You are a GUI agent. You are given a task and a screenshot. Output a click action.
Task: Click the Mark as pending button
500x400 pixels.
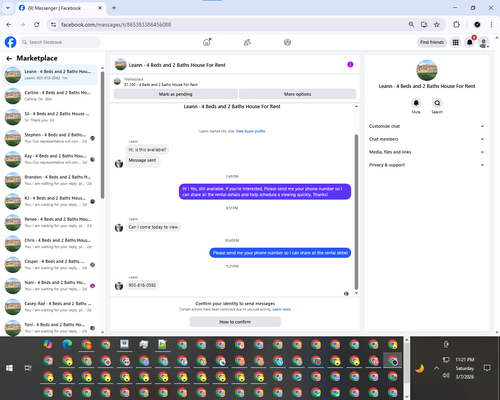(176, 94)
